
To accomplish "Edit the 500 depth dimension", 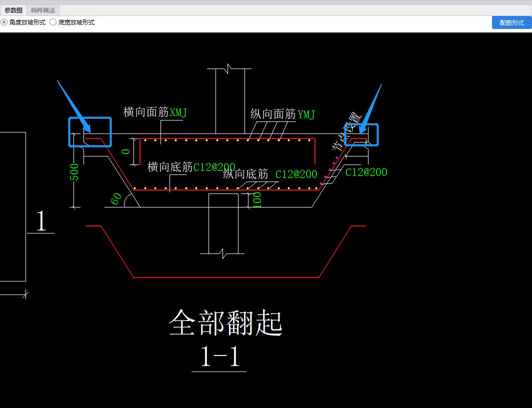I will pyautogui.click(x=74, y=172).
